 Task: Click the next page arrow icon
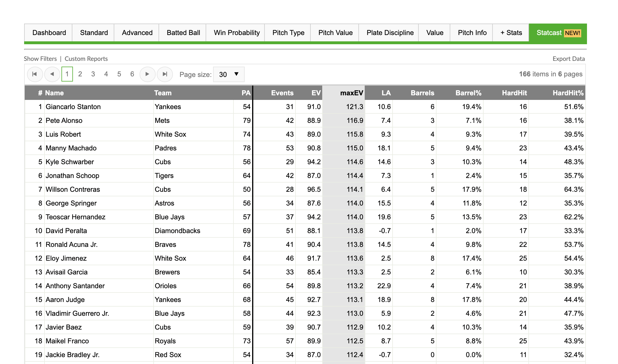tap(147, 74)
